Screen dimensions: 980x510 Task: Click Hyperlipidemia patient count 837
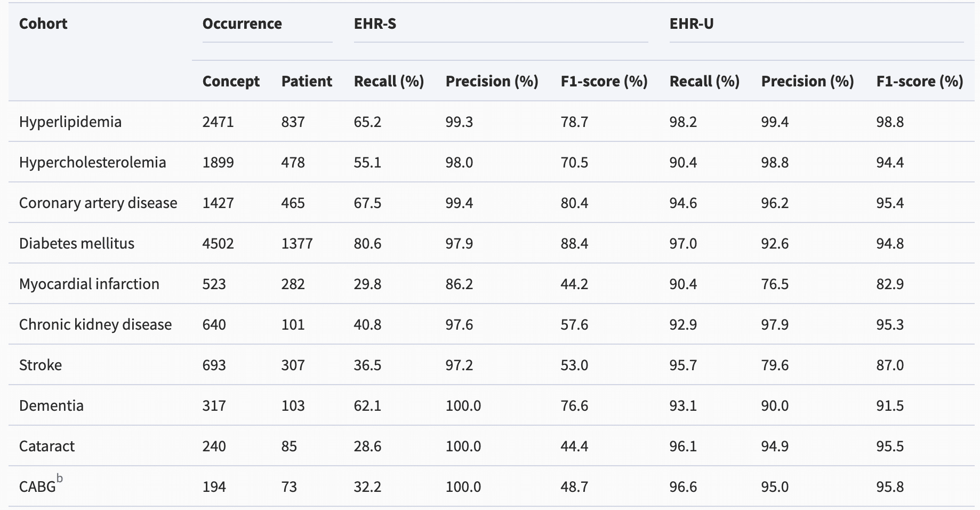(293, 122)
